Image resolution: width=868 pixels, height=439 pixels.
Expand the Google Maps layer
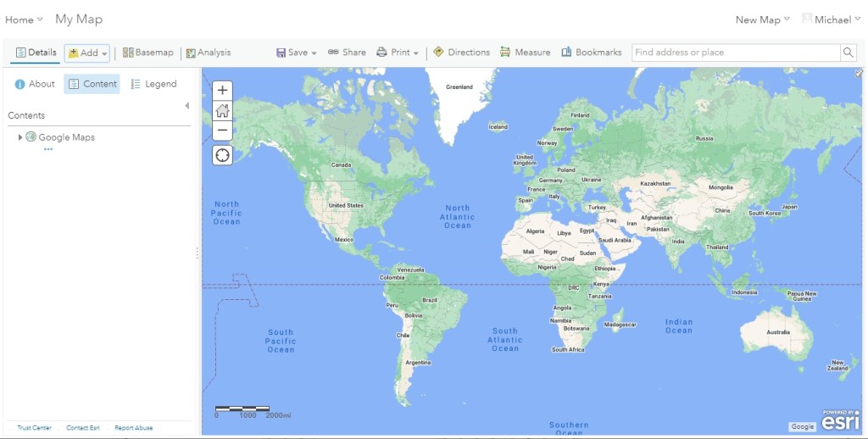(20, 137)
